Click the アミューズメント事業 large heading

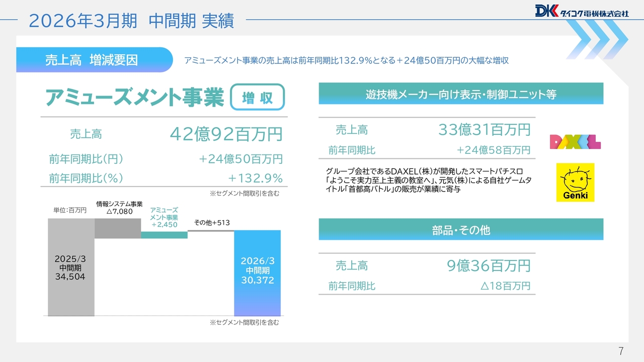coord(135,97)
